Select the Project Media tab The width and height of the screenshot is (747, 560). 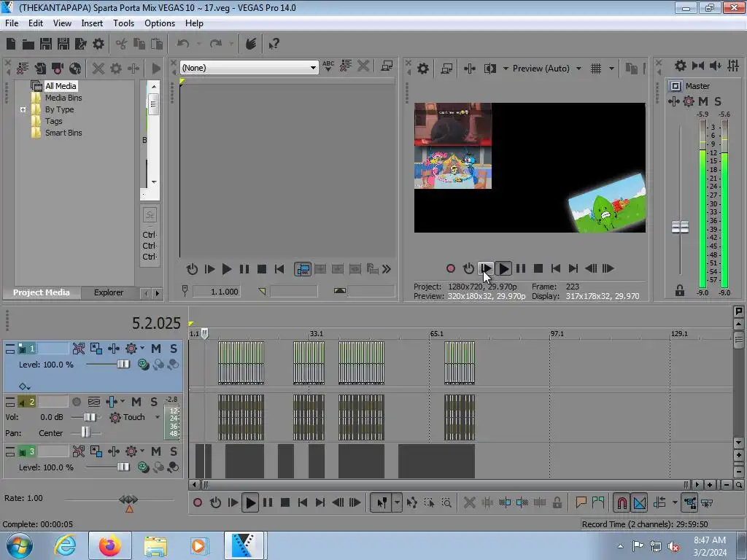(41, 292)
